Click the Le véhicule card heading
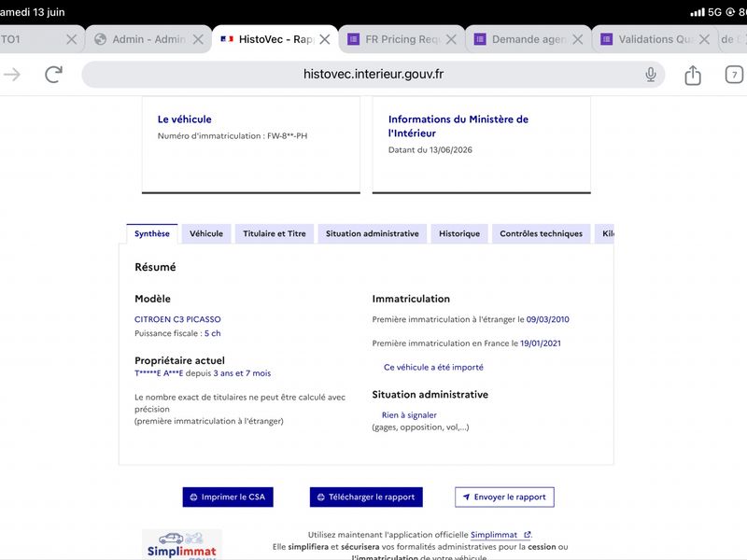 click(x=184, y=119)
